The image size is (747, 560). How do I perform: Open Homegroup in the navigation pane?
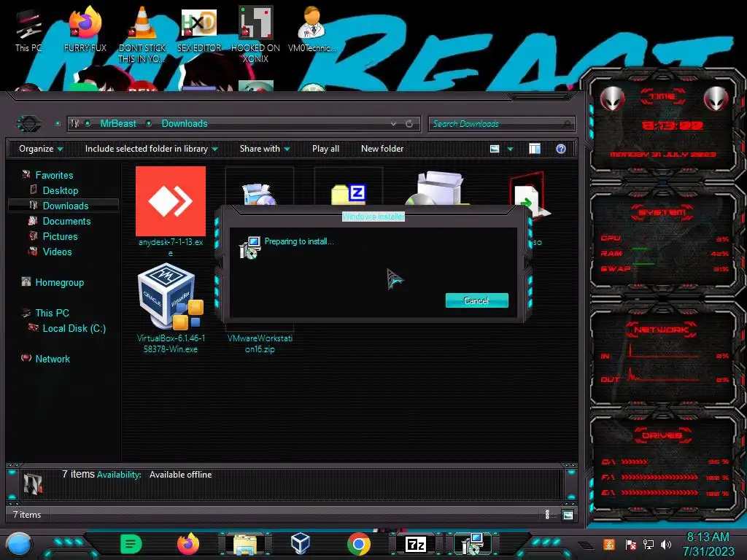coord(59,282)
